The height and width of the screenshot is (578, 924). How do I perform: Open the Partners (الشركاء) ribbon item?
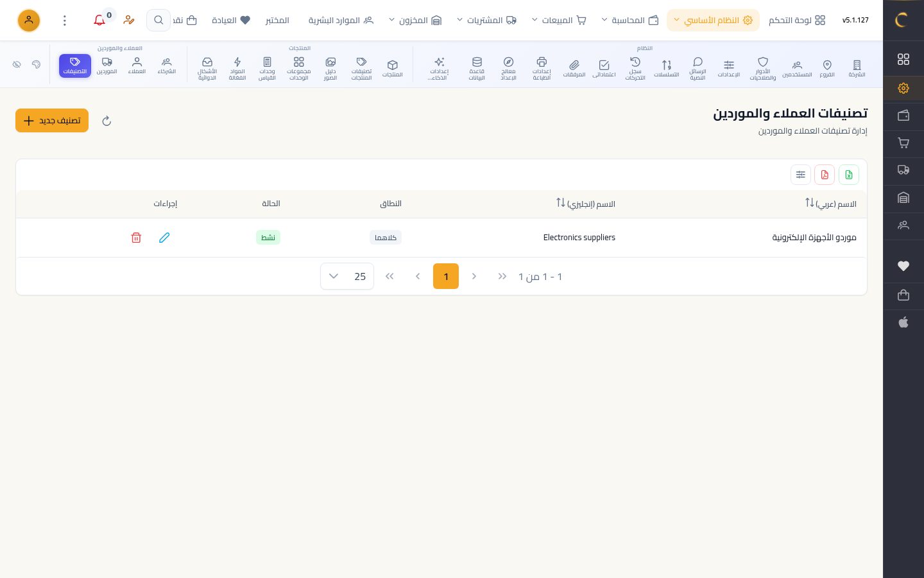pyautogui.click(x=167, y=66)
